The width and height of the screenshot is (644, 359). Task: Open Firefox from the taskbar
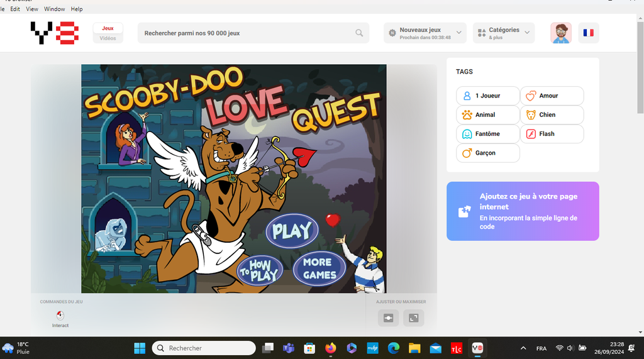coord(331,348)
